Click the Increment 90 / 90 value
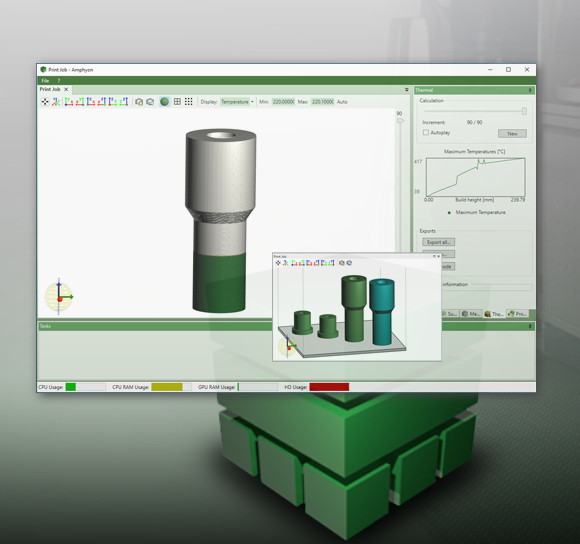This screenshot has width=580, height=544. 475,122
